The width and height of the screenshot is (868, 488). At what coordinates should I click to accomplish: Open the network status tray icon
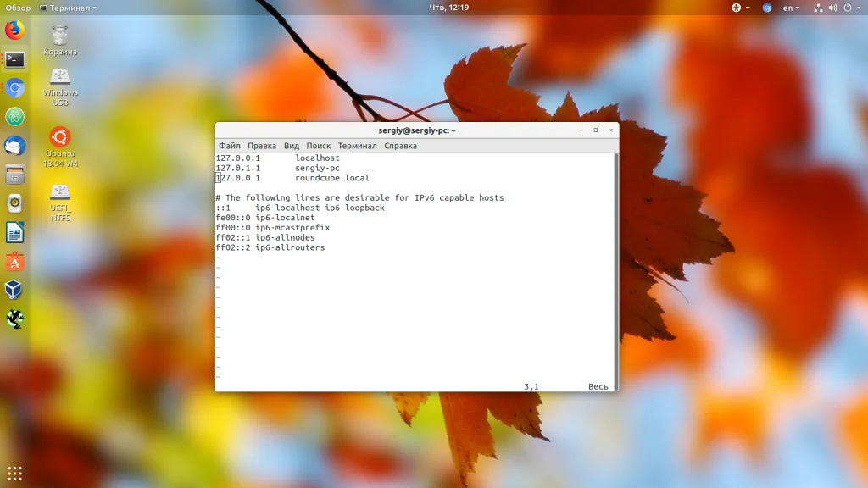point(818,8)
